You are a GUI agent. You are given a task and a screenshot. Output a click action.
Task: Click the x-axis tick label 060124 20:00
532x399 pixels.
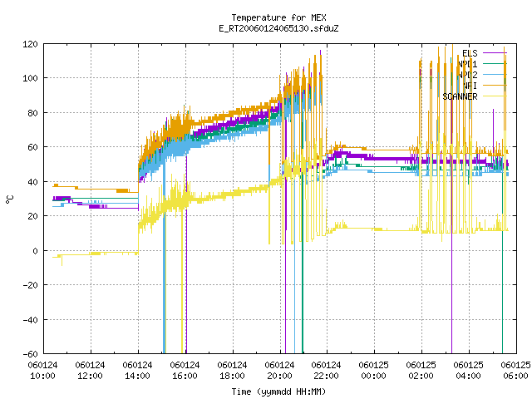click(x=279, y=371)
